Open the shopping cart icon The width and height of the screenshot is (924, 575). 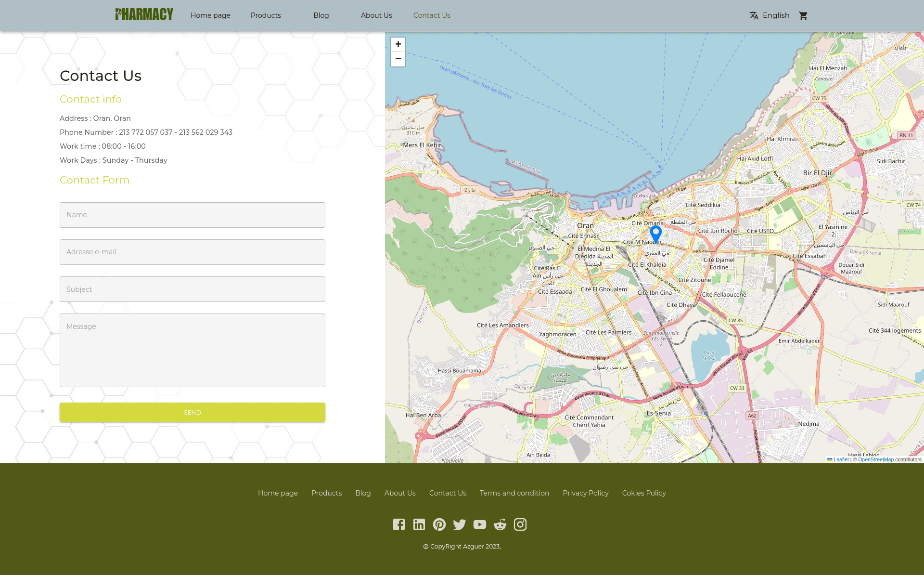803,15
